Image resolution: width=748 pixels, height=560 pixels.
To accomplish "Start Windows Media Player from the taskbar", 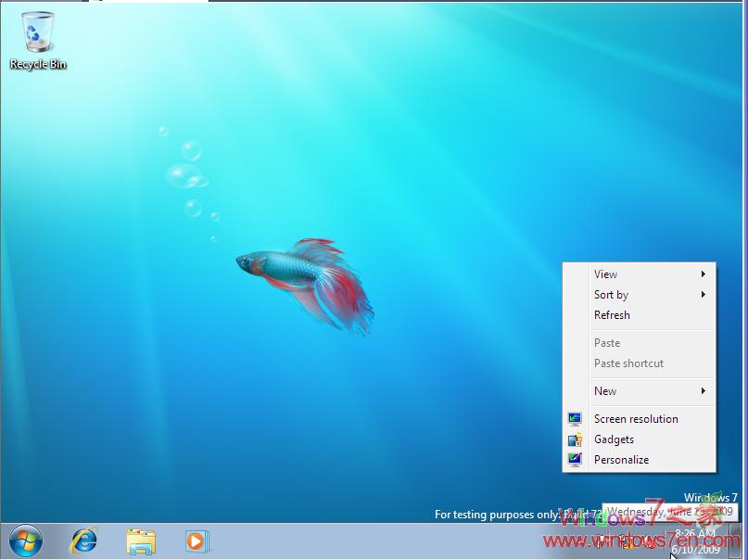I will click(x=197, y=541).
